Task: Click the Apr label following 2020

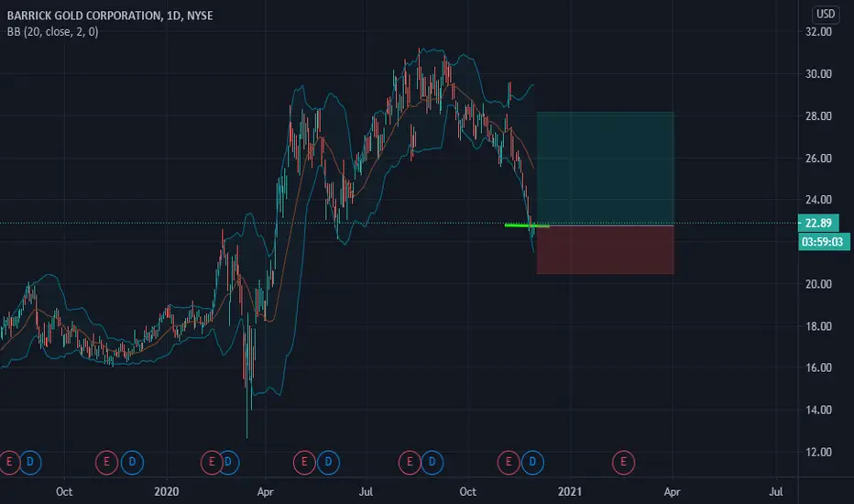Action: point(265,491)
